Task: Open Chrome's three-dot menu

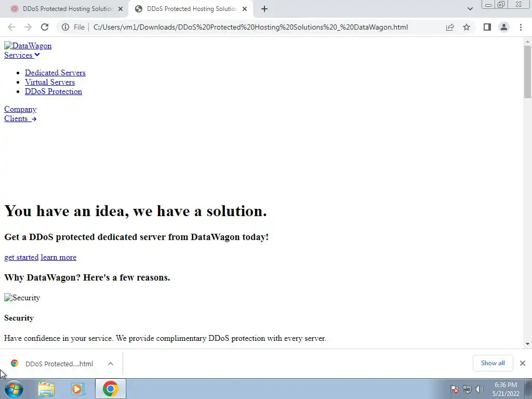Action: [x=521, y=27]
